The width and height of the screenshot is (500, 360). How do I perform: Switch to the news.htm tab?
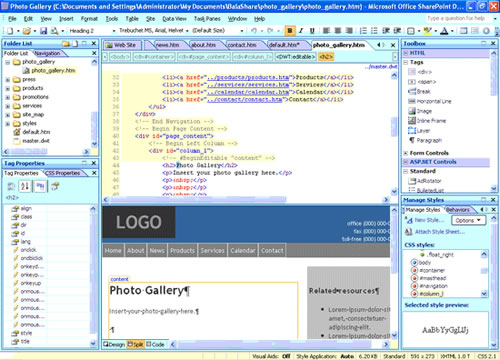coord(167,45)
